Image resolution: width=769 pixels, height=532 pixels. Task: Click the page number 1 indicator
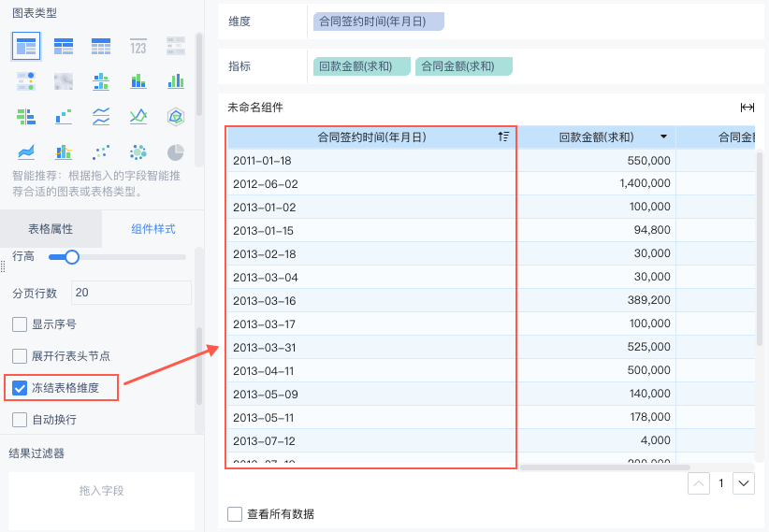(x=721, y=483)
